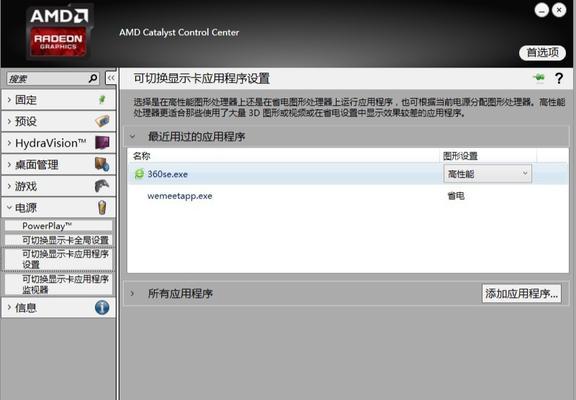Select the wemeetapp.exe row
This screenshot has height=400, width=576.
click(348, 196)
